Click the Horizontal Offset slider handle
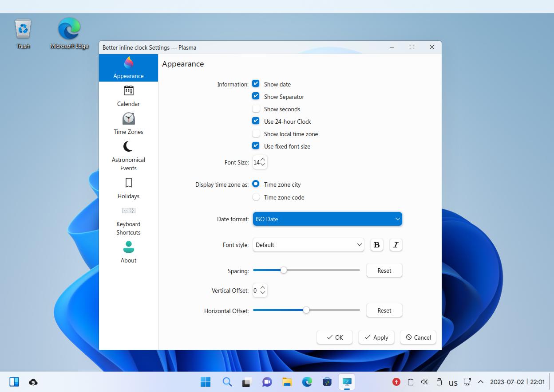Screen dimensions: 554x392 (x=306, y=310)
